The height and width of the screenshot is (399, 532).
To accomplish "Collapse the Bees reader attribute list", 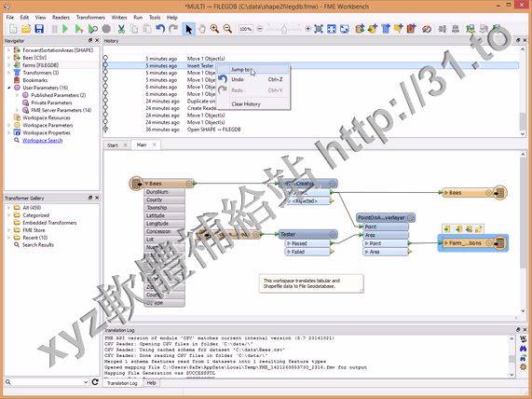I will 146,184.
